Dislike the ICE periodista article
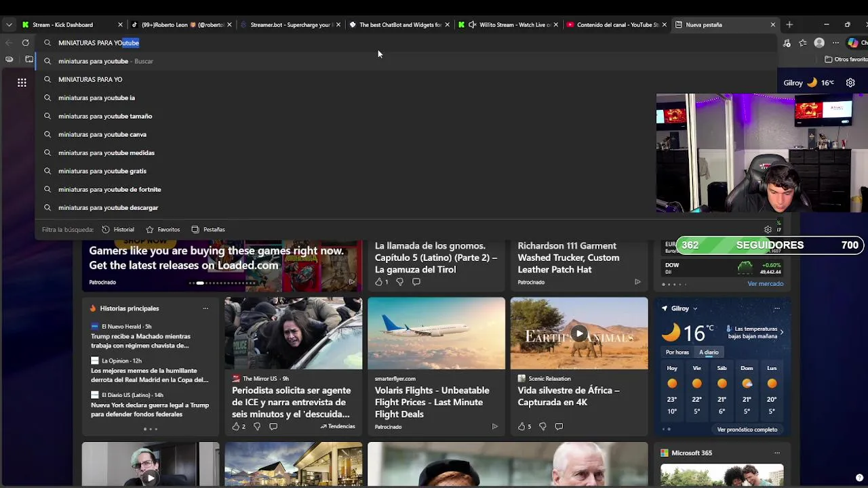The image size is (868, 488). tap(257, 426)
